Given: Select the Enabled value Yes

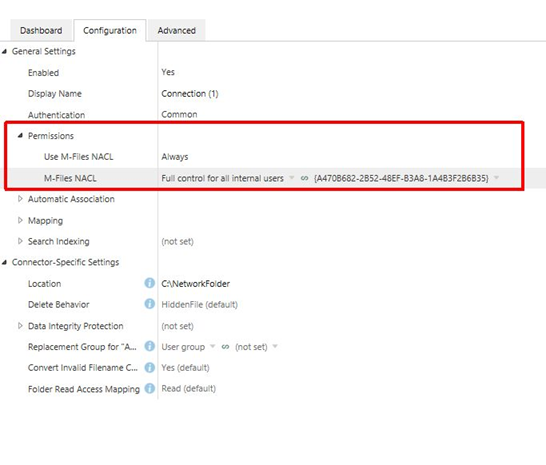Looking at the screenshot, I should tap(168, 72).
